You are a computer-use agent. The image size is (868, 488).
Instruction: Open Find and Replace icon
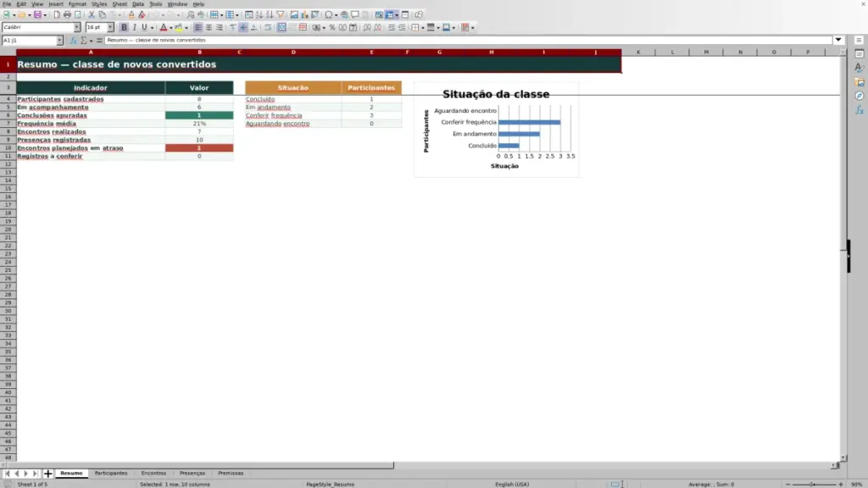coord(191,15)
